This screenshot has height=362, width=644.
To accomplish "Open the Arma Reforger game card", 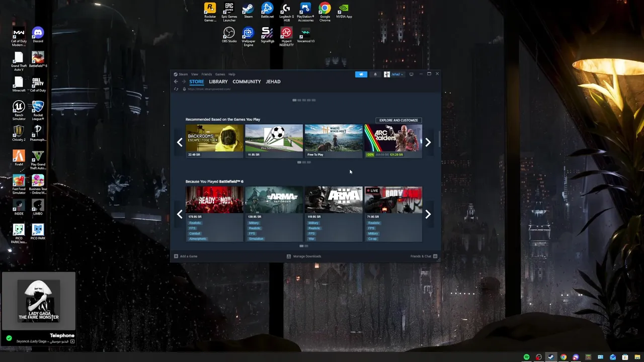I will click(x=274, y=214).
